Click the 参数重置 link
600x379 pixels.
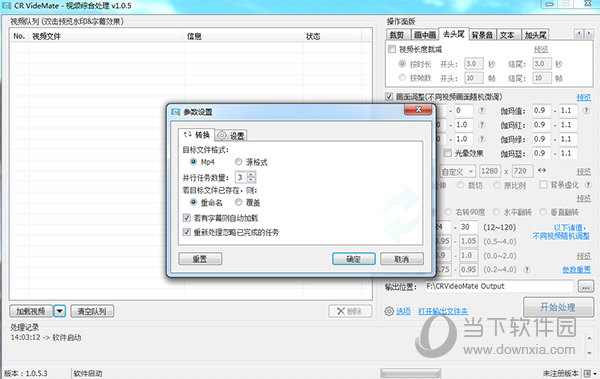point(576,270)
